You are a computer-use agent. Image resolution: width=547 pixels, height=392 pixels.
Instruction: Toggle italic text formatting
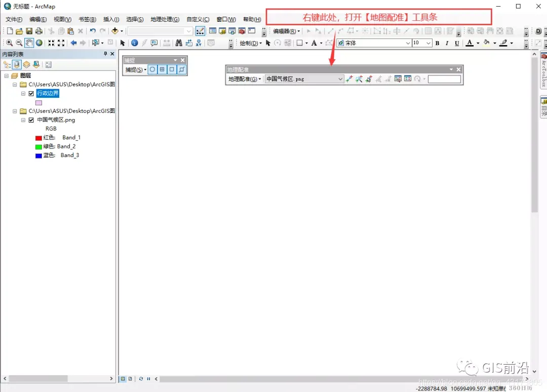pyautogui.click(x=447, y=43)
